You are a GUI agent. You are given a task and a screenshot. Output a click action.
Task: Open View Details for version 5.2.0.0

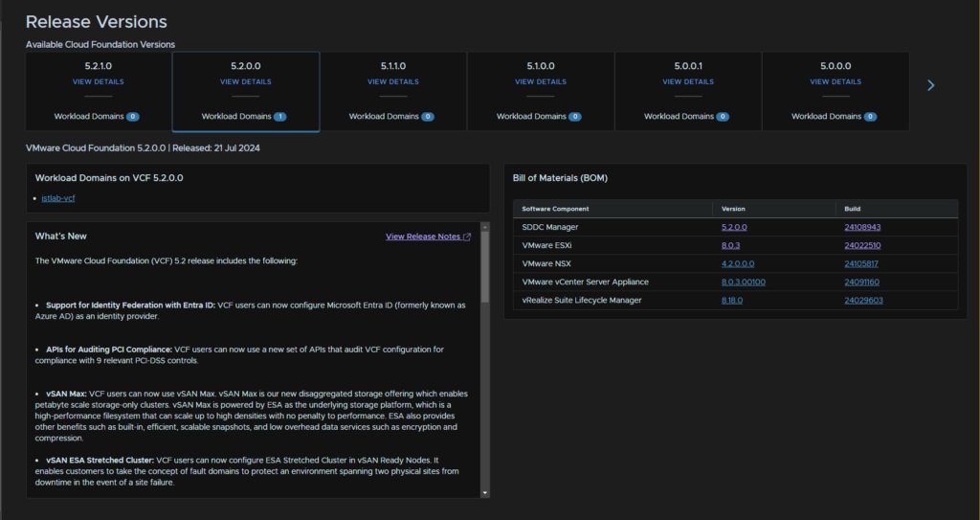click(246, 82)
